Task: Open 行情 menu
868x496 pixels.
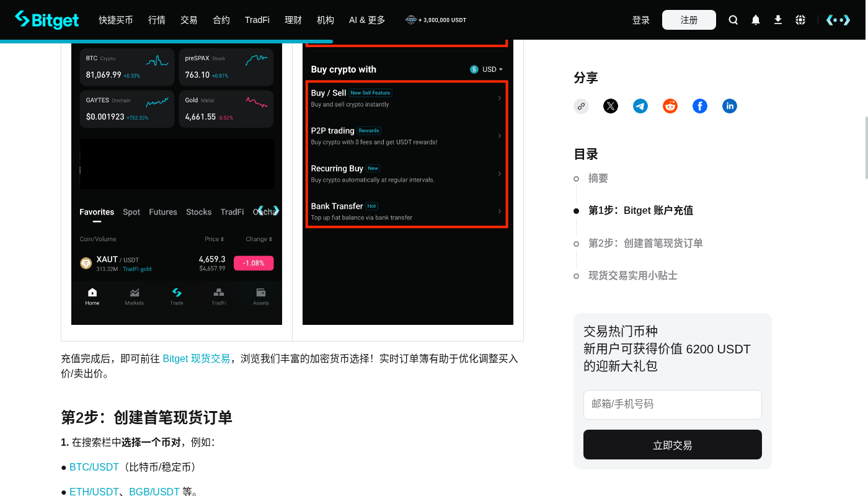Action: coord(157,20)
